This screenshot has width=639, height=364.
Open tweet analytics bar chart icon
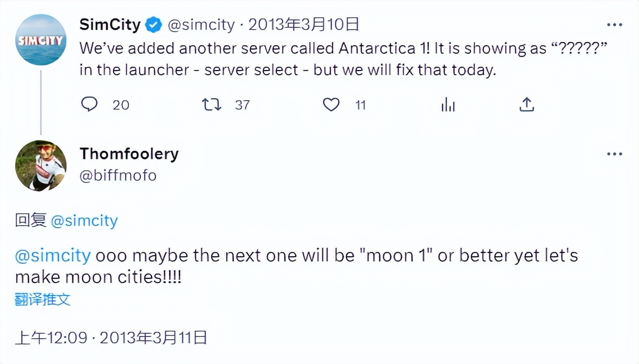(x=448, y=104)
